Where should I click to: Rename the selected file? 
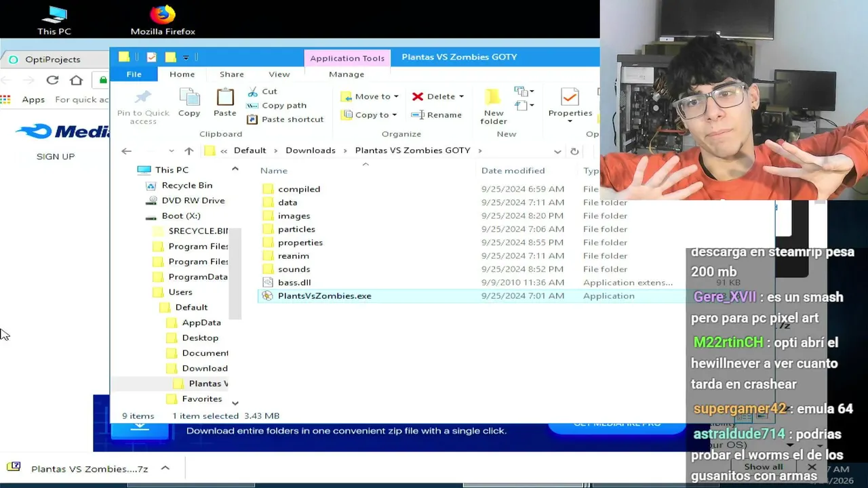[x=437, y=115]
